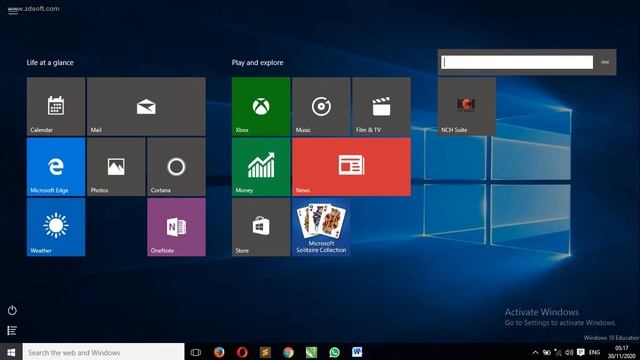
Task: Launch Google Chrome from the taskbar
Action: click(x=288, y=352)
